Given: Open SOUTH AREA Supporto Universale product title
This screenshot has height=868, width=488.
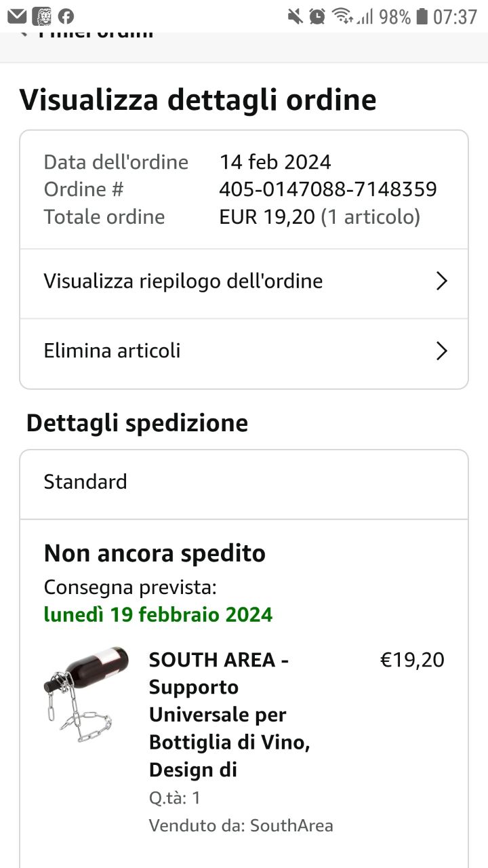Looking at the screenshot, I should 229,714.
